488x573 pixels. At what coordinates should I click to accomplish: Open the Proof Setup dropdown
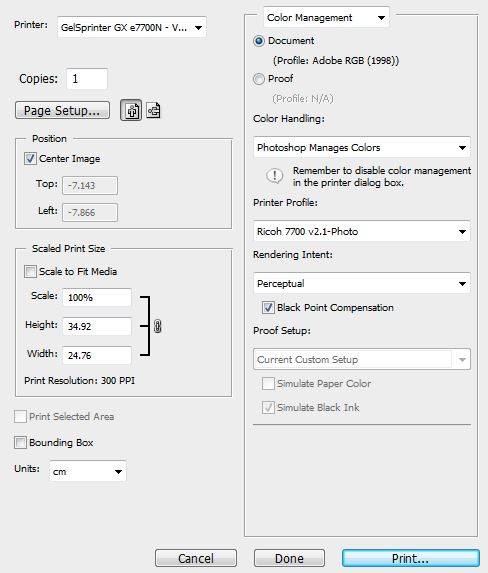coord(362,359)
